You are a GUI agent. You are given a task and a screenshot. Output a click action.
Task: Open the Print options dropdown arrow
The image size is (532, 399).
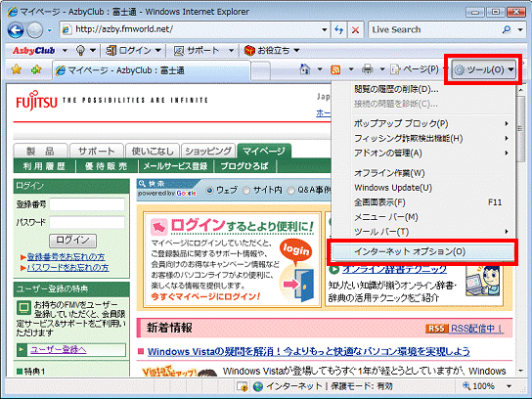[x=382, y=69]
